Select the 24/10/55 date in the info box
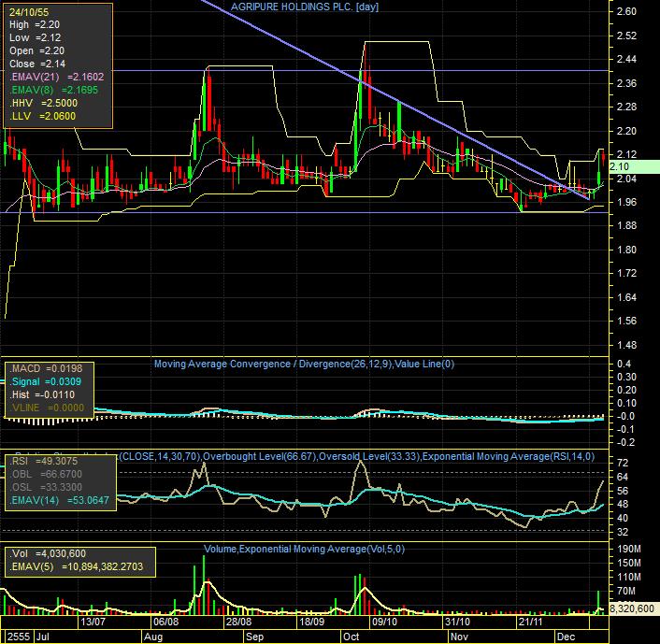 click(x=29, y=12)
